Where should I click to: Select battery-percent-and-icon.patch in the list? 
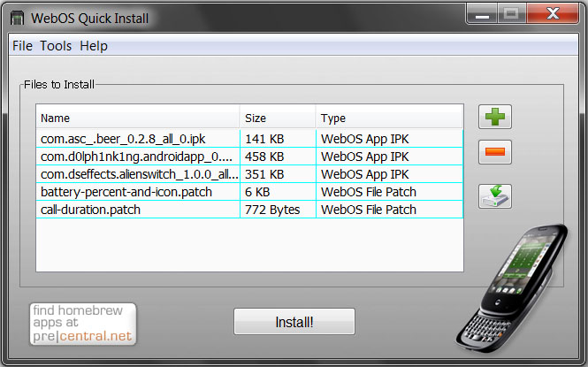249,192
